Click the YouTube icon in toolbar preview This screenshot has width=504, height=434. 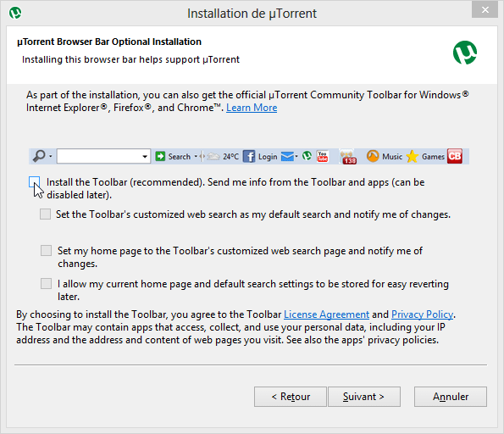click(323, 156)
